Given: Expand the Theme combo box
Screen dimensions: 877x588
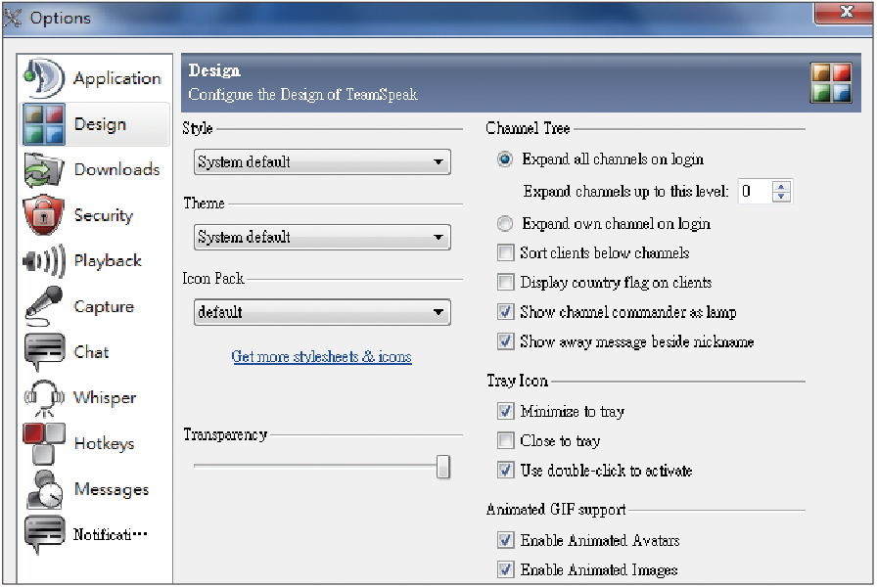Looking at the screenshot, I should pyautogui.click(x=321, y=238).
